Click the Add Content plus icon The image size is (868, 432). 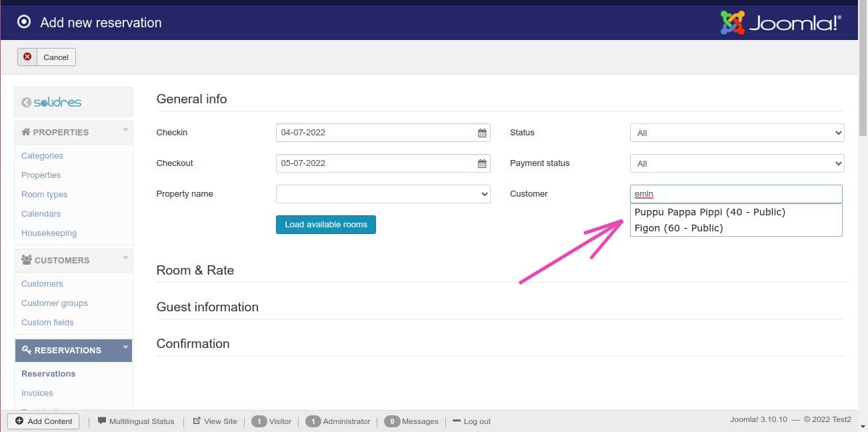pos(19,421)
